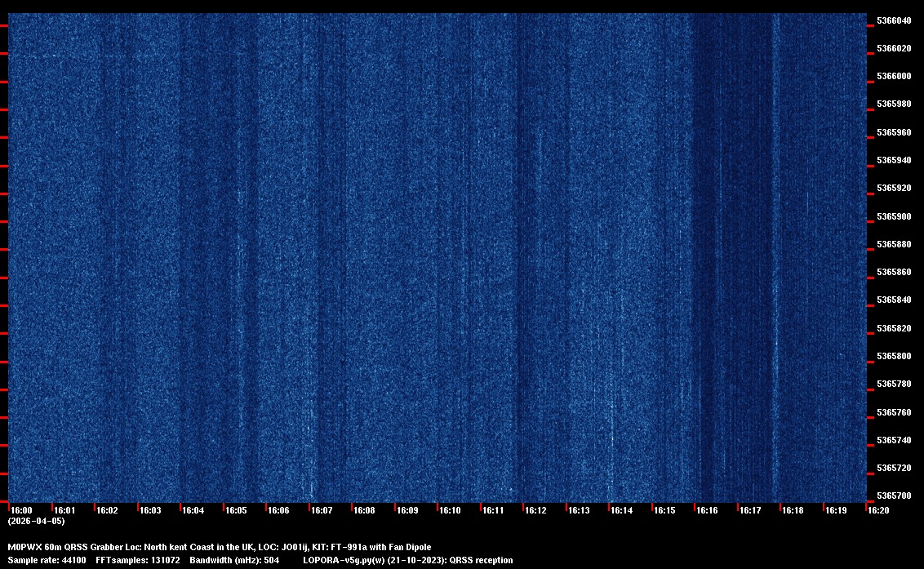
Task: Select the 16:15 time marker
Action: (664, 510)
